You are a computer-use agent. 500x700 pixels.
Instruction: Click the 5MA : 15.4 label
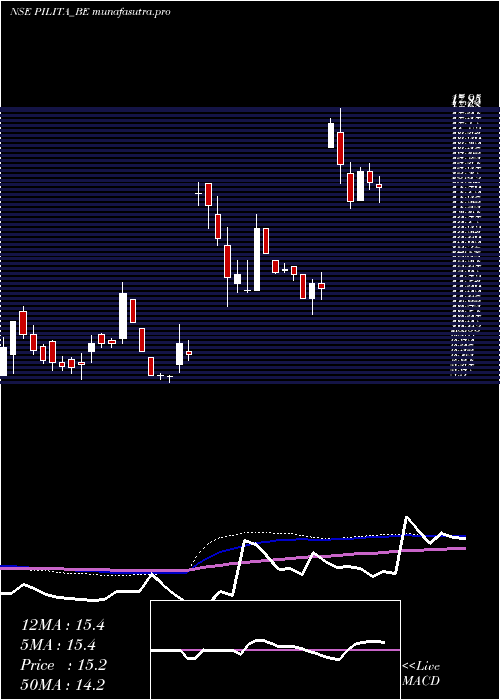[58, 645]
